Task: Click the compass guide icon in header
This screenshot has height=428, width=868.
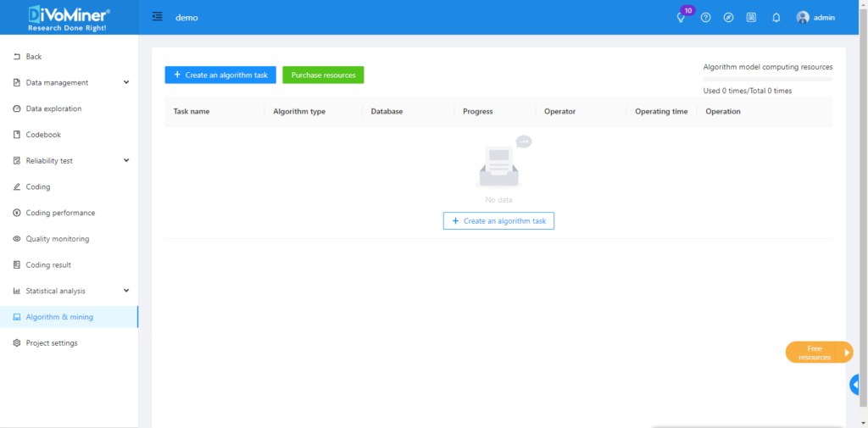Action: [x=728, y=18]
